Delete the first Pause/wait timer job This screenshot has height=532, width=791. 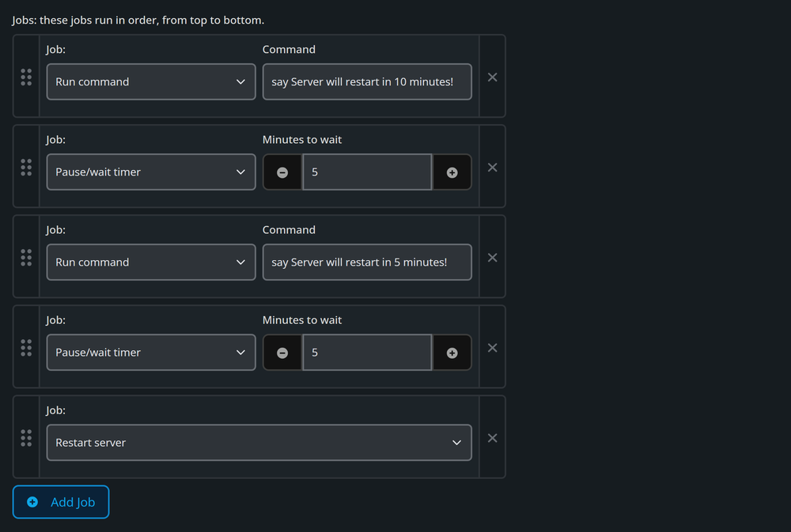pyautogui.click(x=492, y=168)
